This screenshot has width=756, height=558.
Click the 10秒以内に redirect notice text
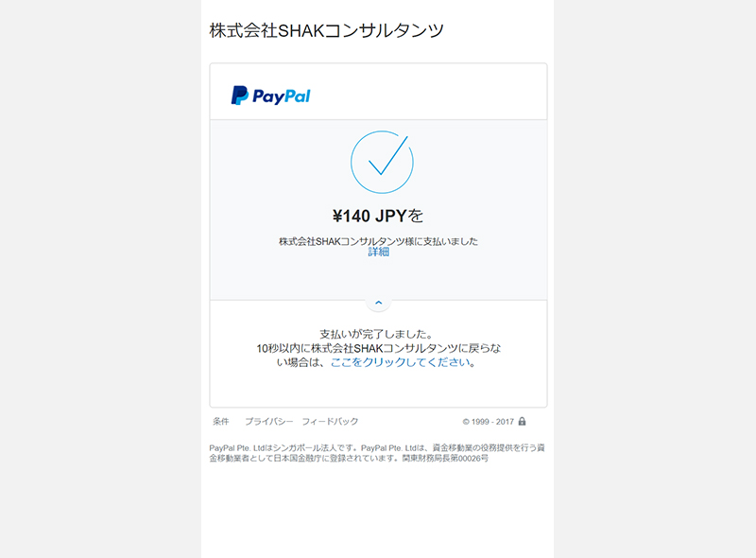pos(379,348)
